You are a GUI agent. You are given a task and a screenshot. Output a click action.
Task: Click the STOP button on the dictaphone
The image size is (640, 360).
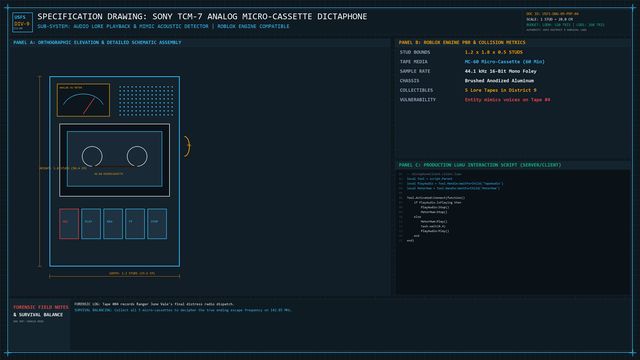click(x=157, y=224)
